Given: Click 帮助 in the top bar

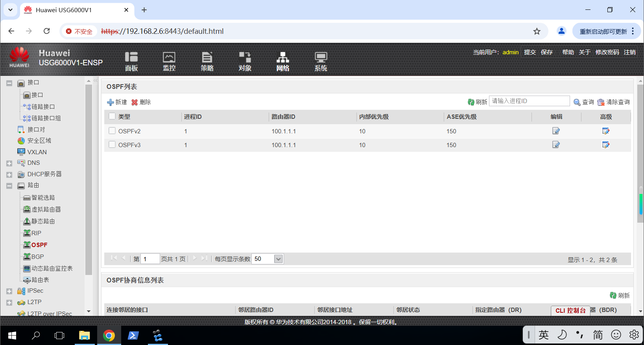Looking at the screenshot, I should tap(568, 52).
